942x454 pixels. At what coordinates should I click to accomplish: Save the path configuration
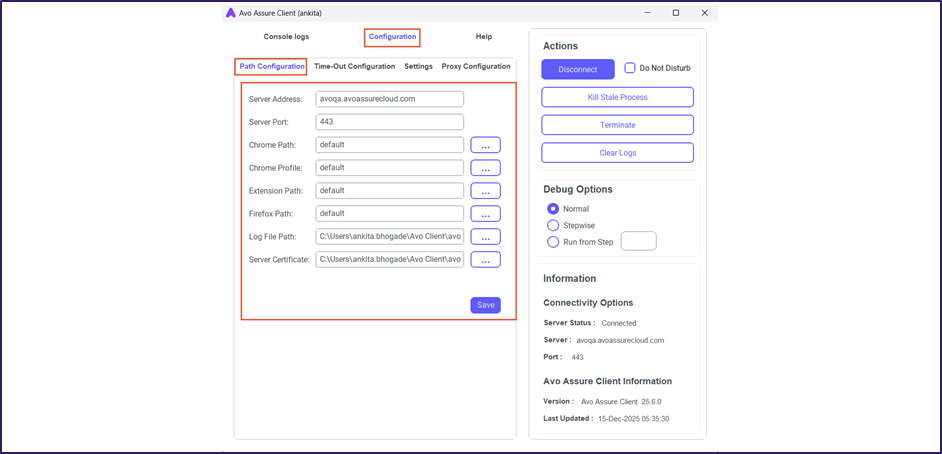click(x=485, y=305)
